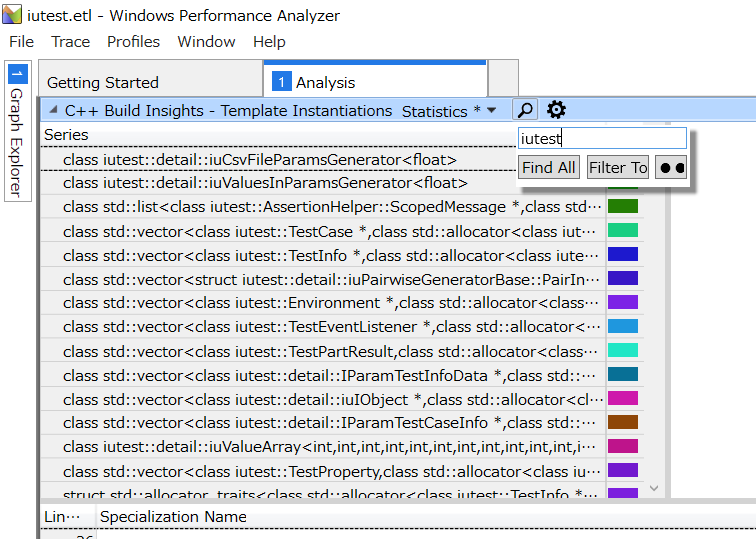
Task: Click the Filter To button
Action: pos(618,168)
